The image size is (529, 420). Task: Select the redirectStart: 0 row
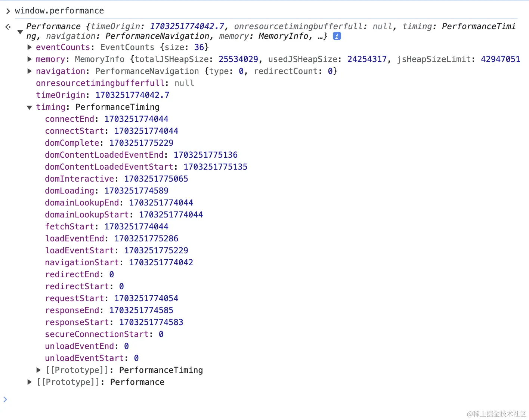point(84,286)
